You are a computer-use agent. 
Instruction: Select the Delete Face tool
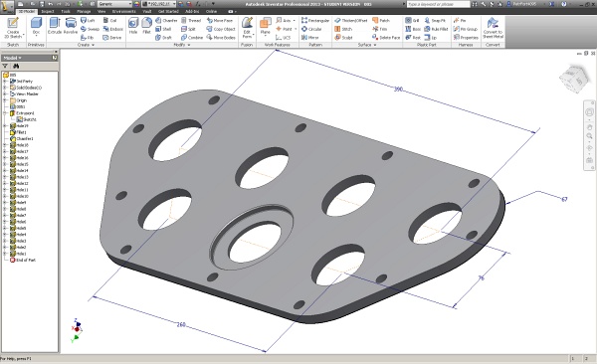point(386,38)
